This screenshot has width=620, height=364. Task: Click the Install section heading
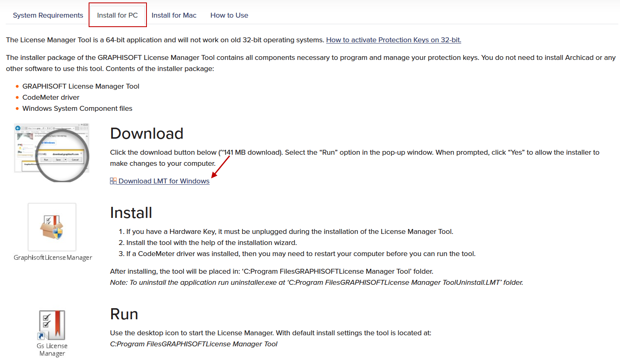pyautogui.click(x=131, y=213)
